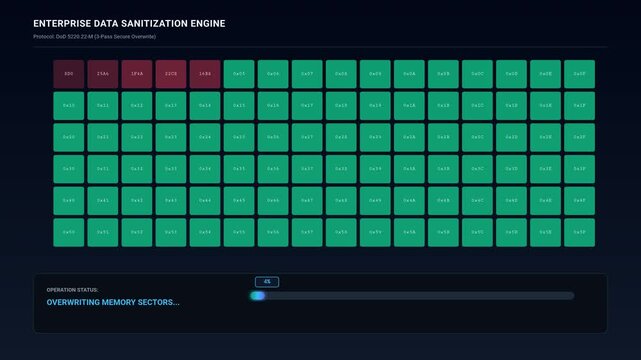641x360 pixels.
Task: Select memory sector 0x20
Action: click(x=69, y=137)
